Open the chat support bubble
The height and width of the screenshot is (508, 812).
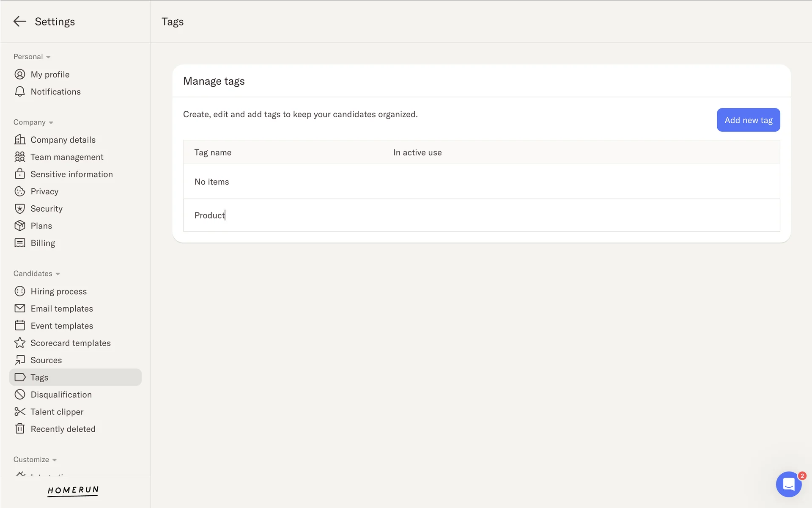(x=788, y=484)
